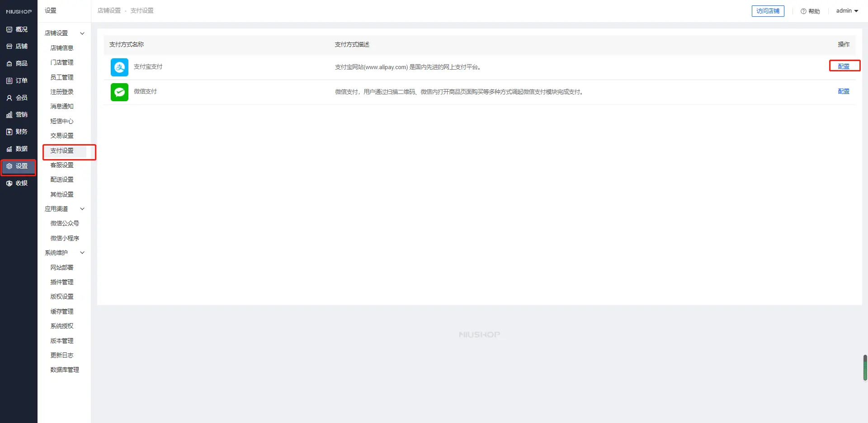Viewport: 868px width, 423px height.
Task: Click the green vertical scrollbar thumb
Action: click(x=865, y=367)
